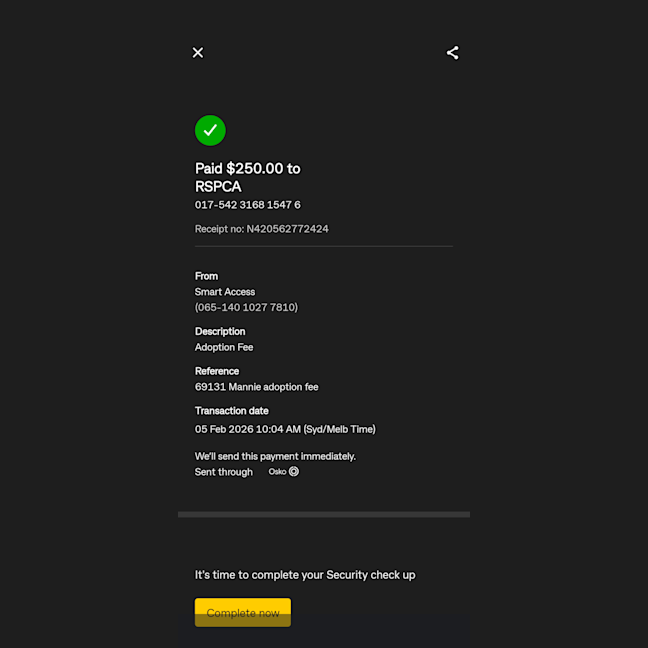Image resolution: width=648 pixels, height=648 pixels.
Task: Click the 'Description' label
Action: point(220,331)
